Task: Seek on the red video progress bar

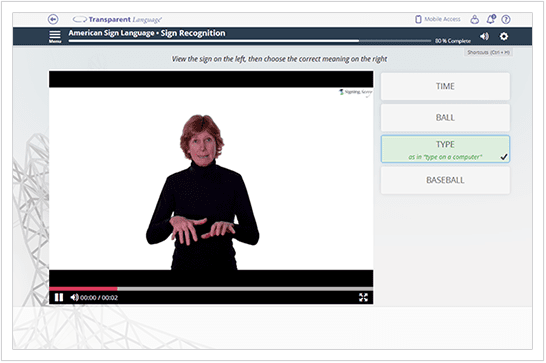Action: [x=211, y=289]
